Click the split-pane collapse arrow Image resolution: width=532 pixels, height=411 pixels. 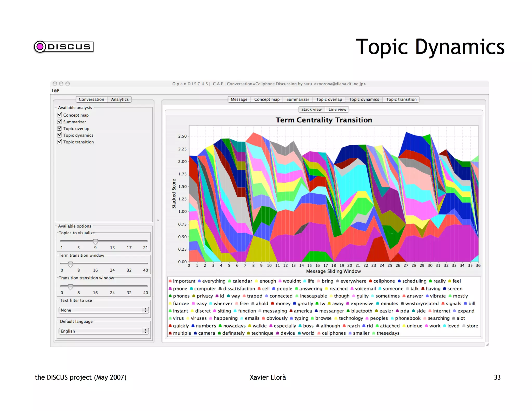158,220
